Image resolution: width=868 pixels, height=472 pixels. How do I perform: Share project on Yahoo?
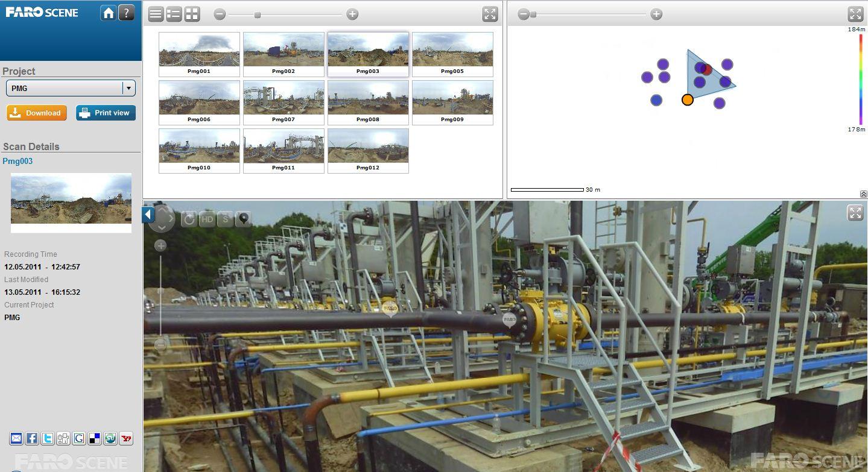click(126, 439)
